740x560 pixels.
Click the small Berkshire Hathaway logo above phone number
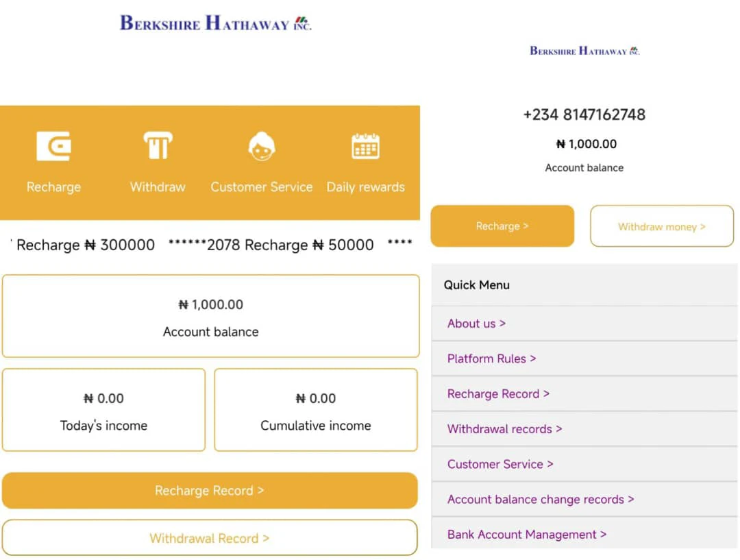(x=584, y=51)
